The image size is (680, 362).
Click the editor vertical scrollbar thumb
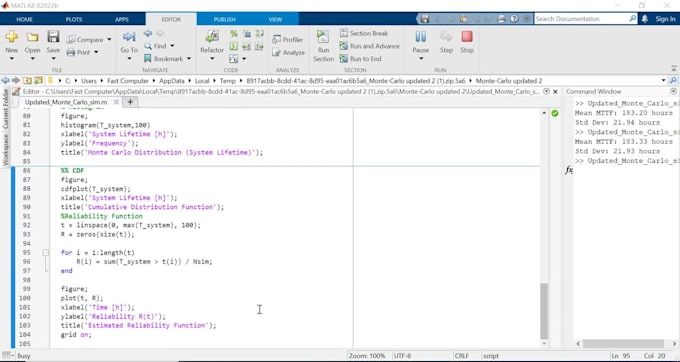[544, 310]
